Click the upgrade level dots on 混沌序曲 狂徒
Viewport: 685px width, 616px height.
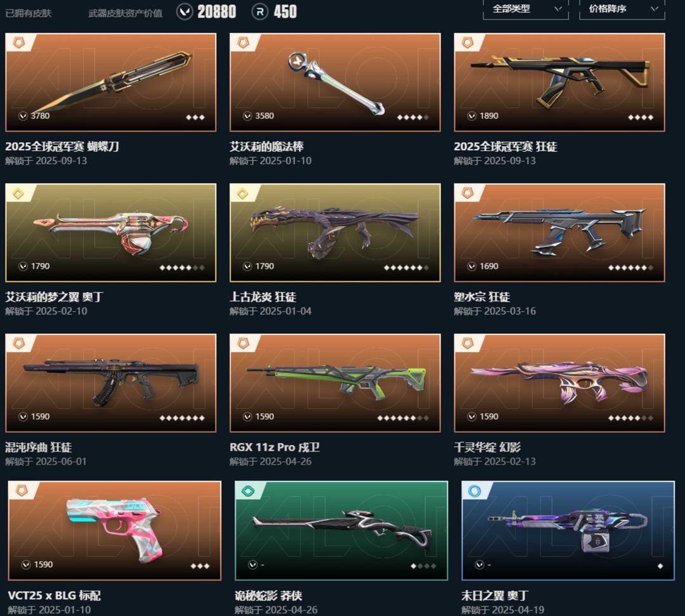182,418
